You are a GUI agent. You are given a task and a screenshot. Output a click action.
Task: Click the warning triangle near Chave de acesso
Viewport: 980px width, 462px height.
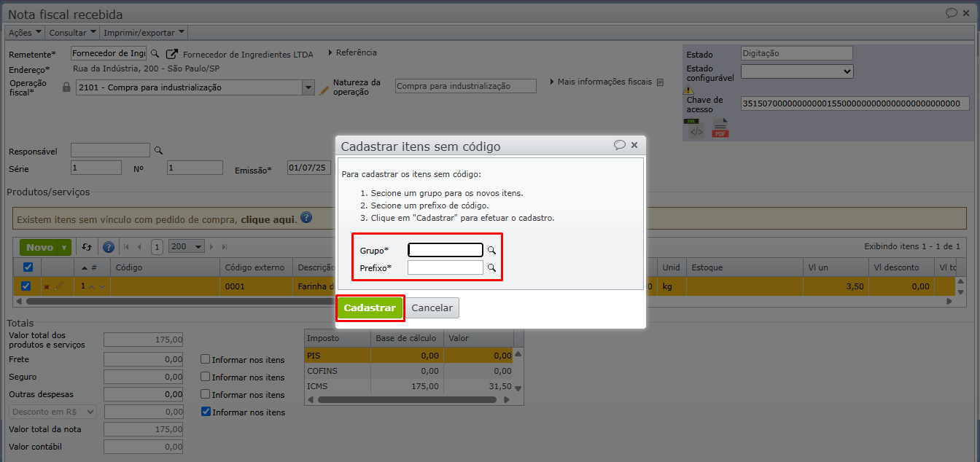(x=689, y=90)
